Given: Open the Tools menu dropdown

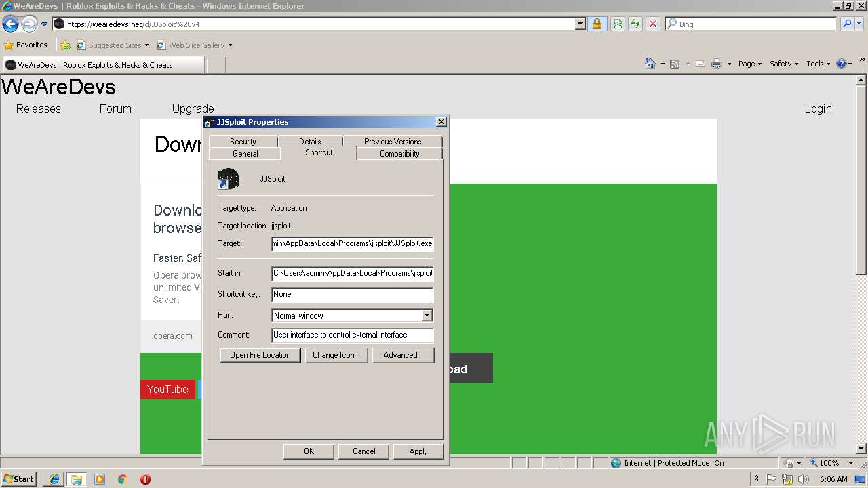Looking at the screenshot, I should point(818,64).
